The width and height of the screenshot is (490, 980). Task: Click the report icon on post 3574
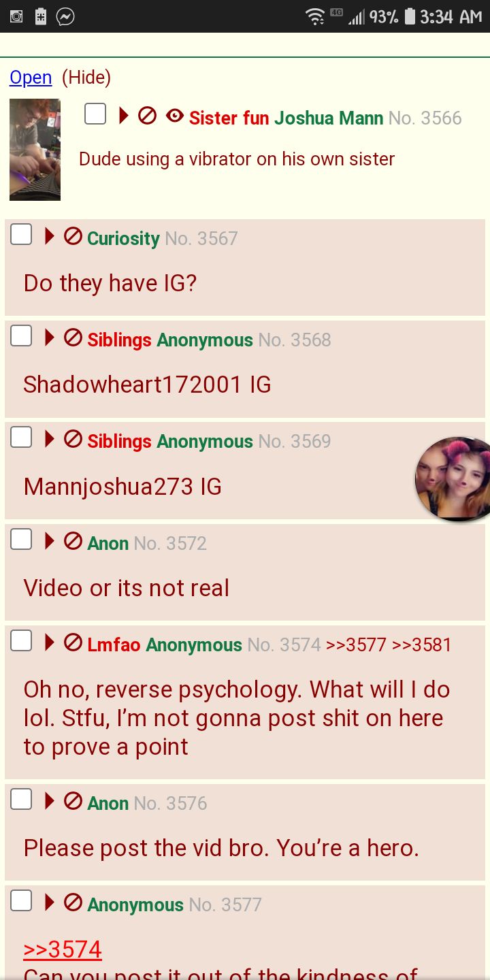click(73, 643)
